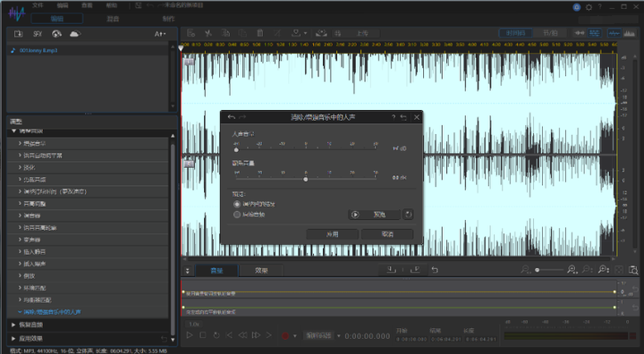The image size is (644, 354).
Task: Select the scissors cut tool
Action: coord(208,33)
